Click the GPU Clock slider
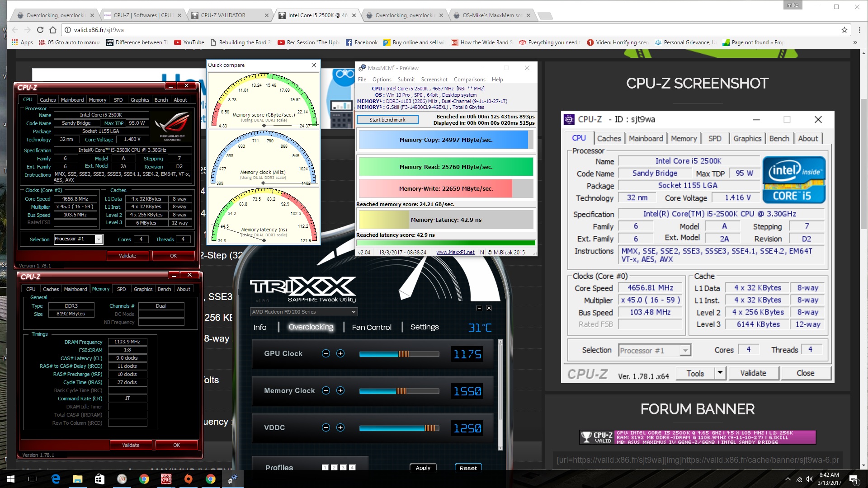868x488 pixels. tap(399, 354)
